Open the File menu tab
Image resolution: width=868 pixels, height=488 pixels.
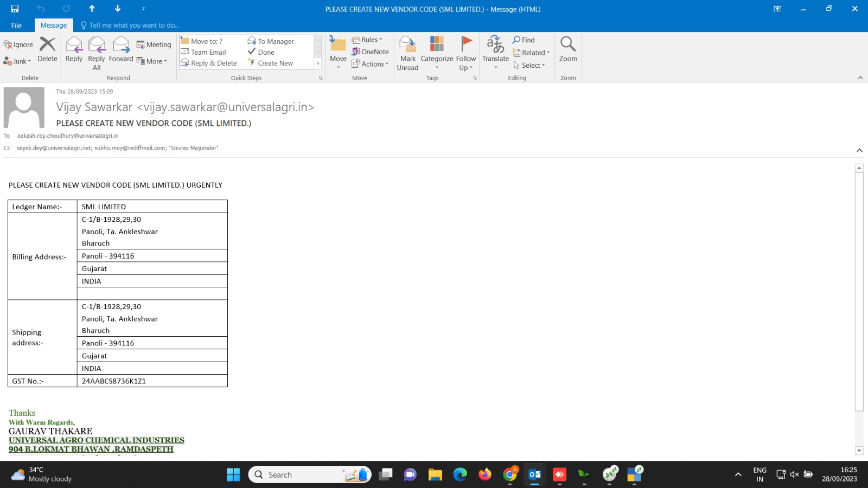16,25
